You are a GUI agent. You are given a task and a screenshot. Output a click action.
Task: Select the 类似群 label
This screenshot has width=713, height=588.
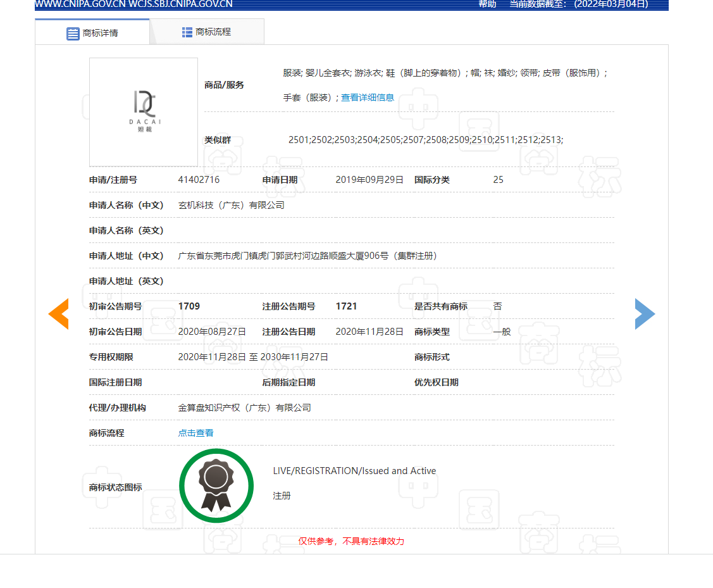point(218,140)
